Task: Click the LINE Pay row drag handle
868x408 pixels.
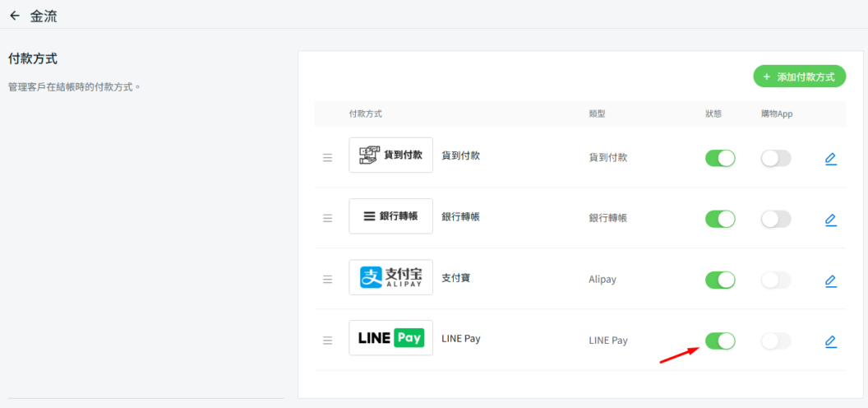Action: coord(327,341)
